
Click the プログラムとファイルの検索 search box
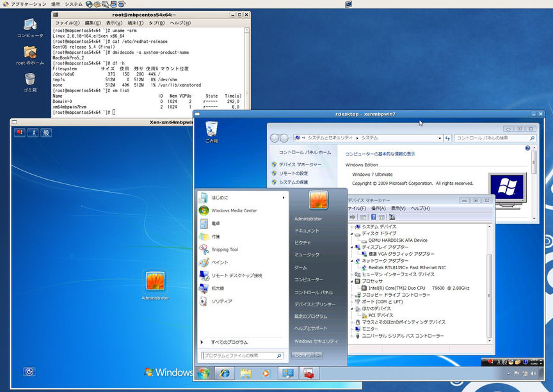point(242,356)
